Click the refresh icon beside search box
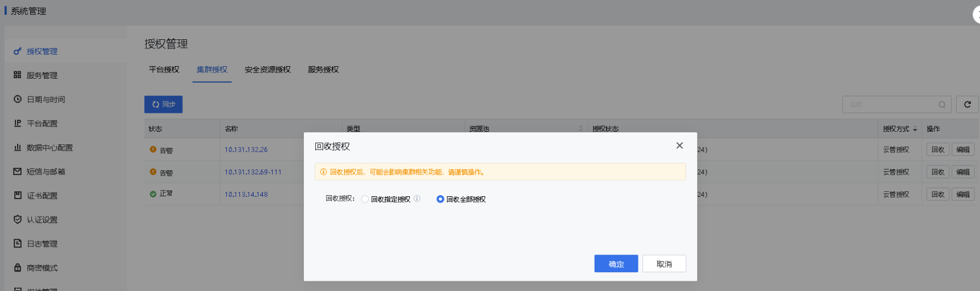 (x=967, y=104)
